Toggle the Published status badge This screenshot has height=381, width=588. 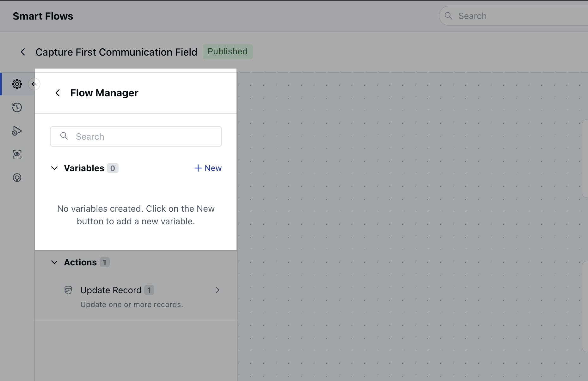click(x=228, y=51)
